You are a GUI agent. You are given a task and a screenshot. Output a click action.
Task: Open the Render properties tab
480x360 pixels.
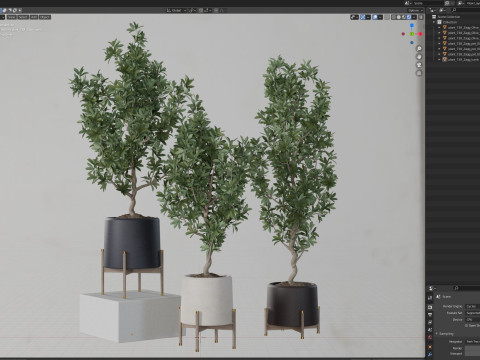430,307
